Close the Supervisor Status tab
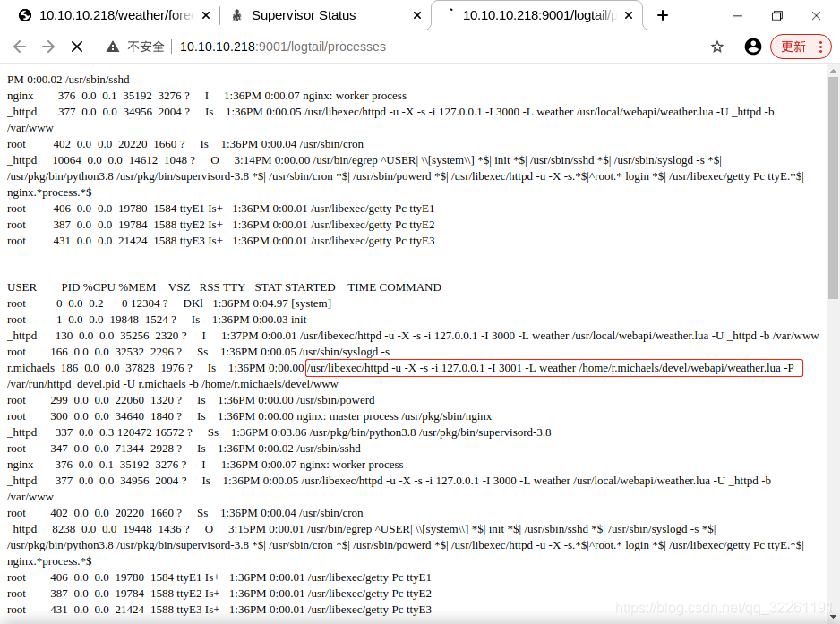This screenshot has height=624, width=840. click(417, 15)
